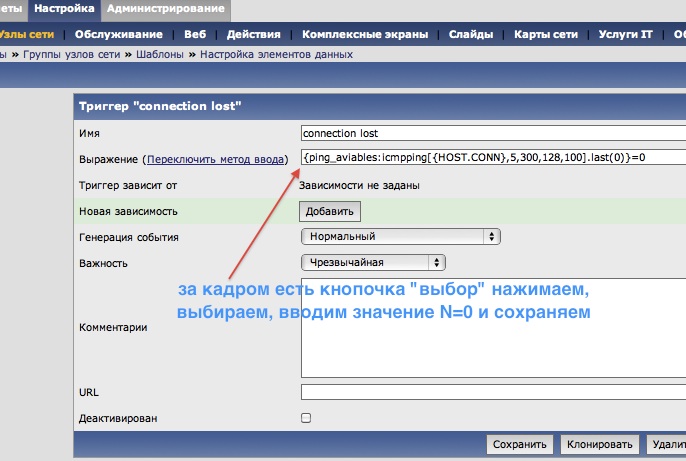Go to Узлы сети in the submenu
686x461 pixels.
[x=27, y=33]
